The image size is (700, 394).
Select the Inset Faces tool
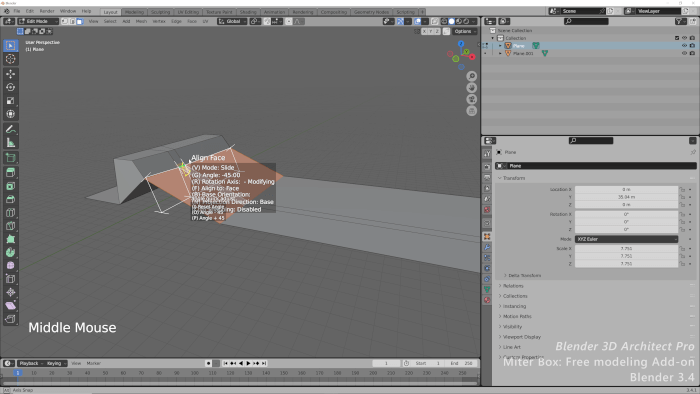pyautogui.click(x=11, y=186)
